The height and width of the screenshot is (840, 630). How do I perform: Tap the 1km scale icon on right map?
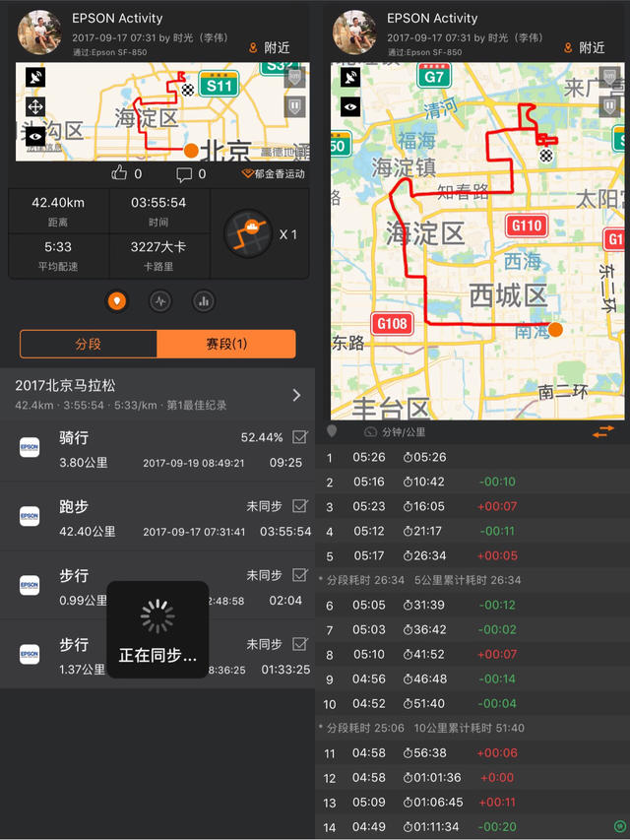609,77
